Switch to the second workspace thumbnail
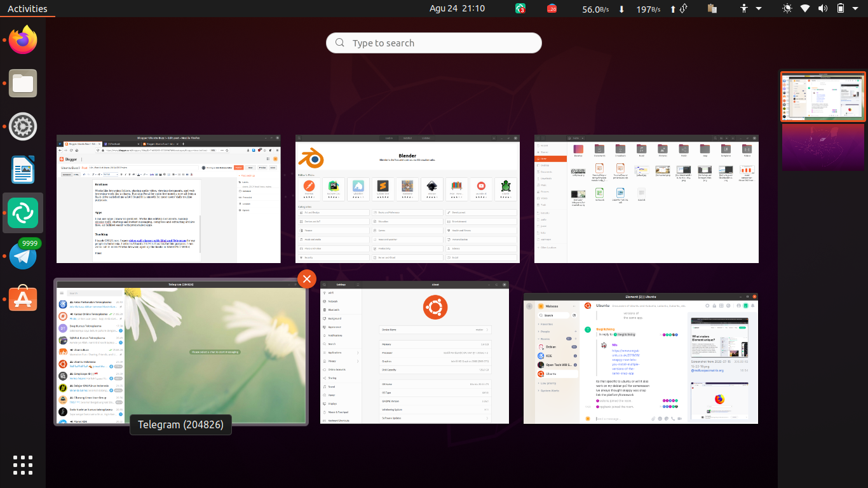This screenshot has height=488, width=868. coord(823,147)
